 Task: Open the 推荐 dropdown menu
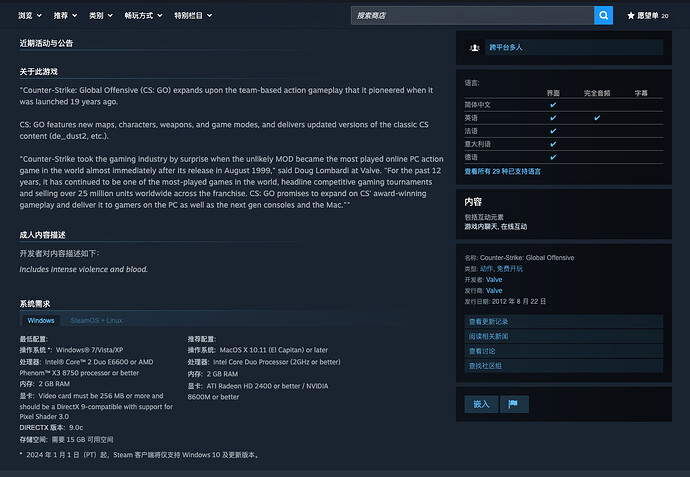click(x=66, y=15)
